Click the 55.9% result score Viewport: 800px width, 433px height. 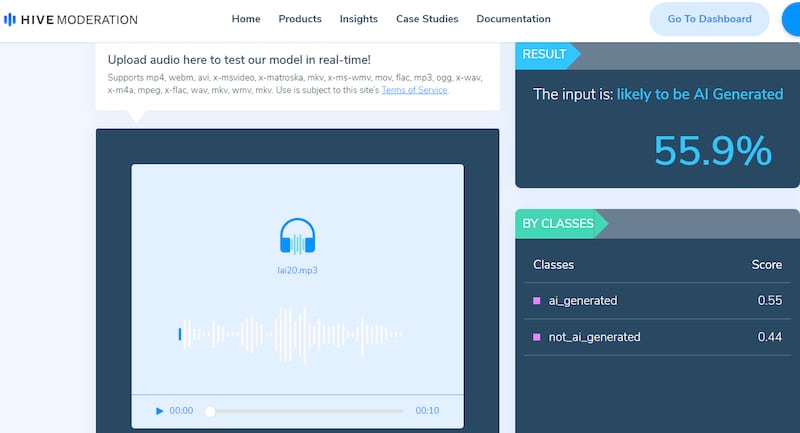click(712, 150)
